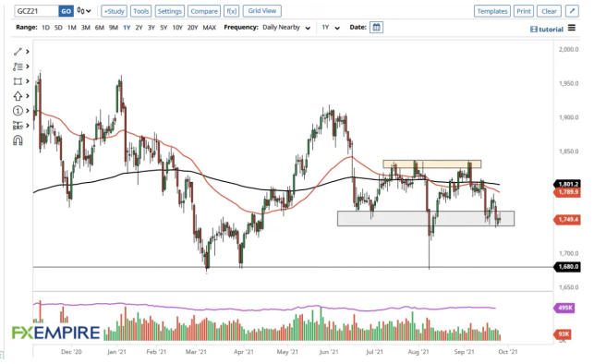594x364 pixels.
Task: Choose the rectangle shape tool
Action: click(18, 81)
